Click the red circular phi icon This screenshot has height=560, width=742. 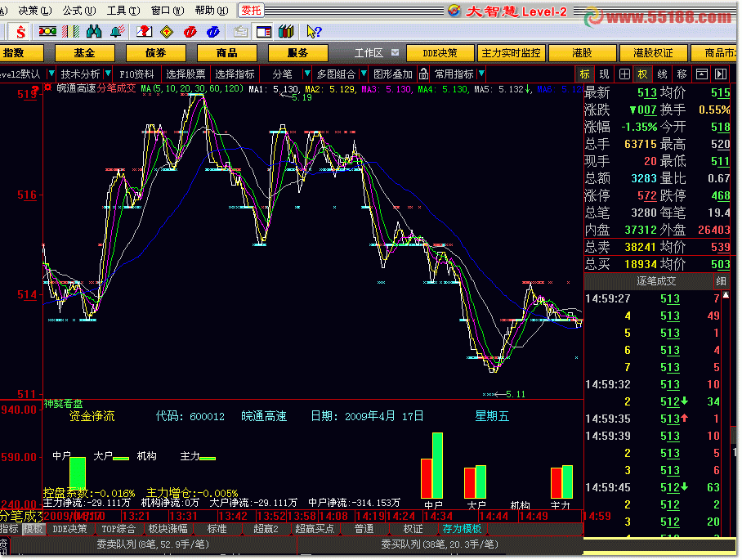tap(190, 32)
